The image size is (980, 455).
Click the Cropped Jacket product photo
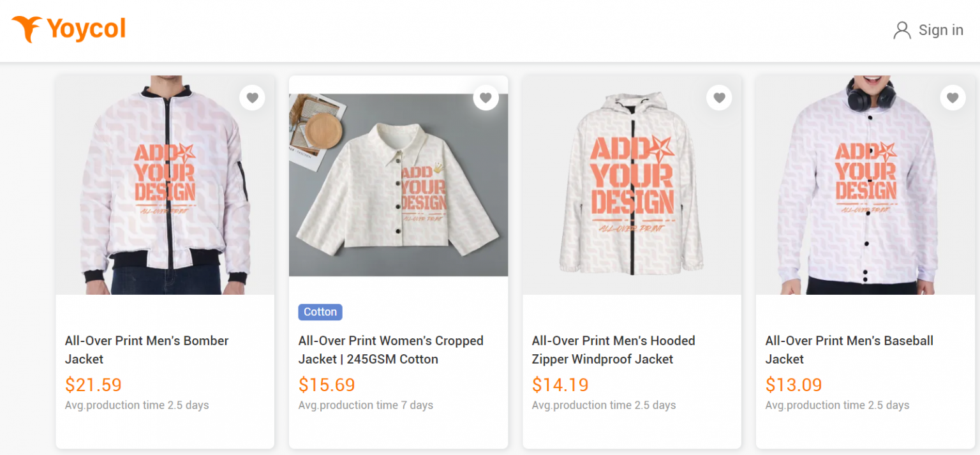398,185
